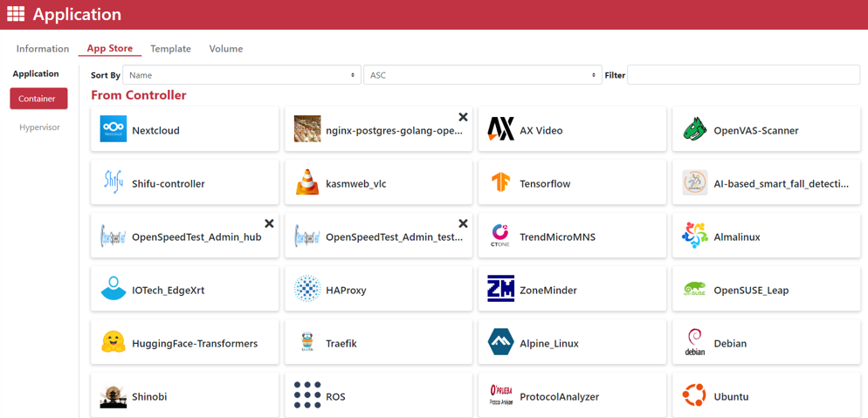
Task: Click the OpenVAS-Scanner name text
Action: click(x=756, y=131)
